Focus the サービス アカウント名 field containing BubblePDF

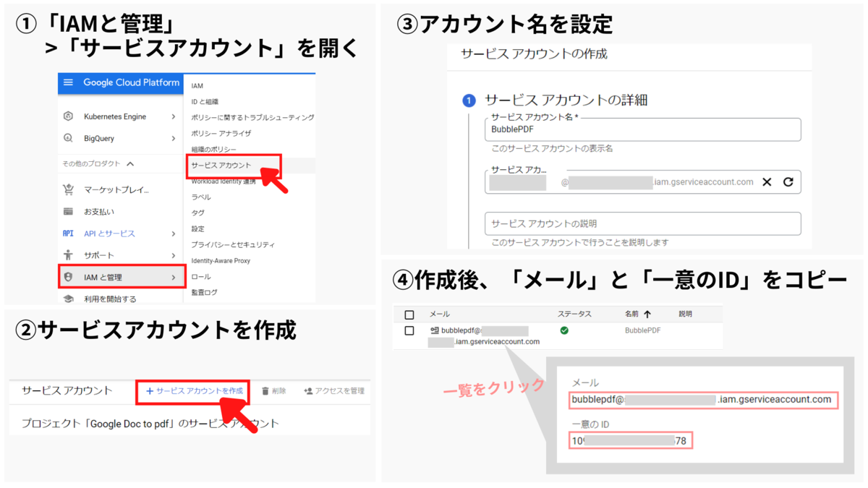coord(643,129)
